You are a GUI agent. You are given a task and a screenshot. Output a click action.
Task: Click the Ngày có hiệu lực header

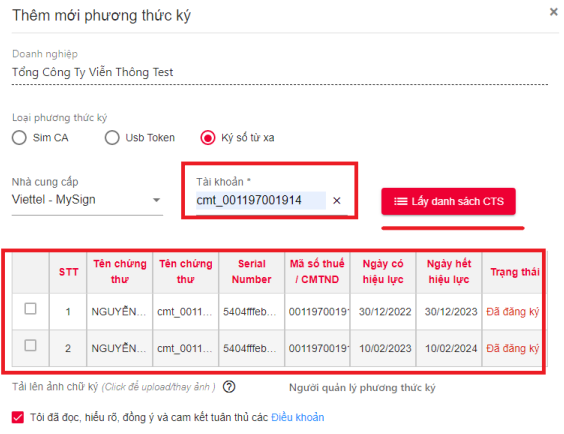pyautogui.click(x=383, y=272)
